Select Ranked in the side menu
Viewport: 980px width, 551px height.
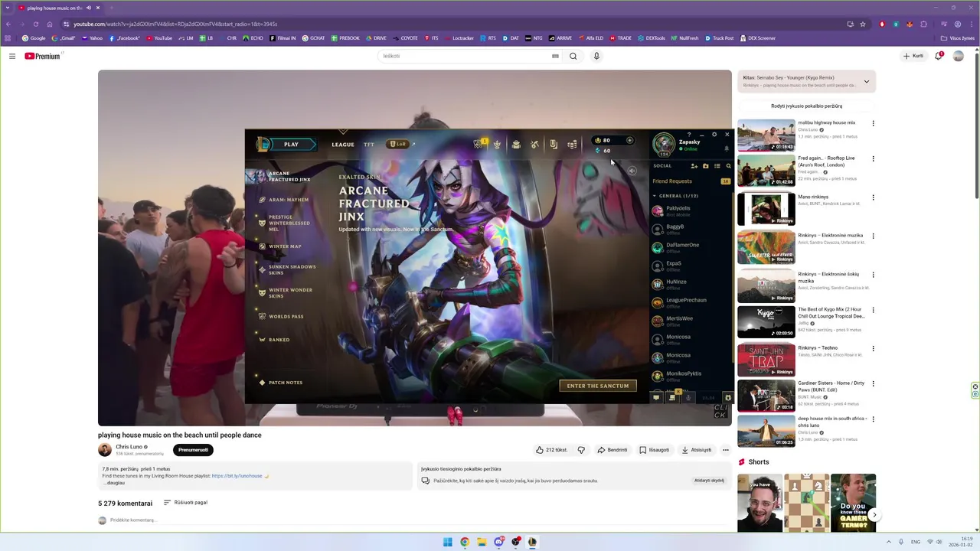pos(279,340)
